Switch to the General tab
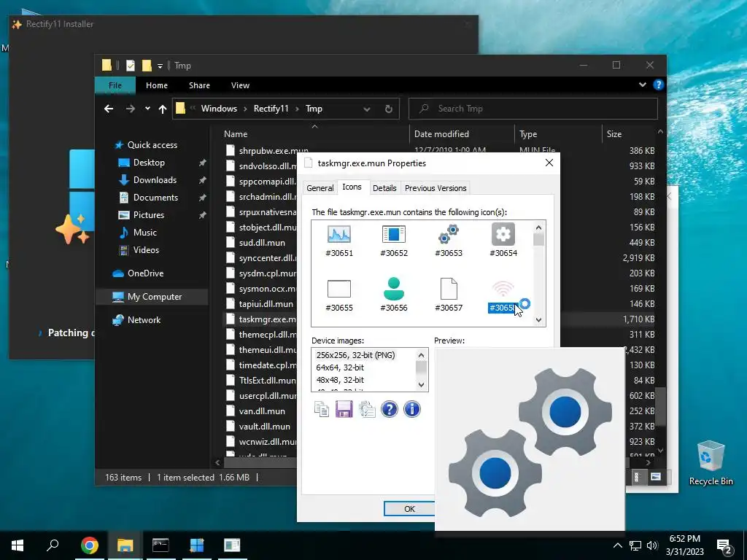 click(x=320, y=188)
